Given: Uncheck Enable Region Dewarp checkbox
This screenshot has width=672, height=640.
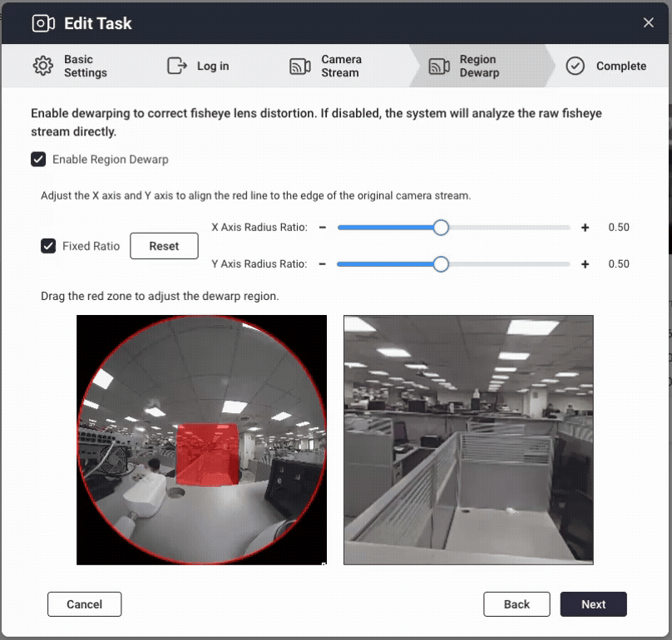Looking at the screenshot, I should coord(38,160).
